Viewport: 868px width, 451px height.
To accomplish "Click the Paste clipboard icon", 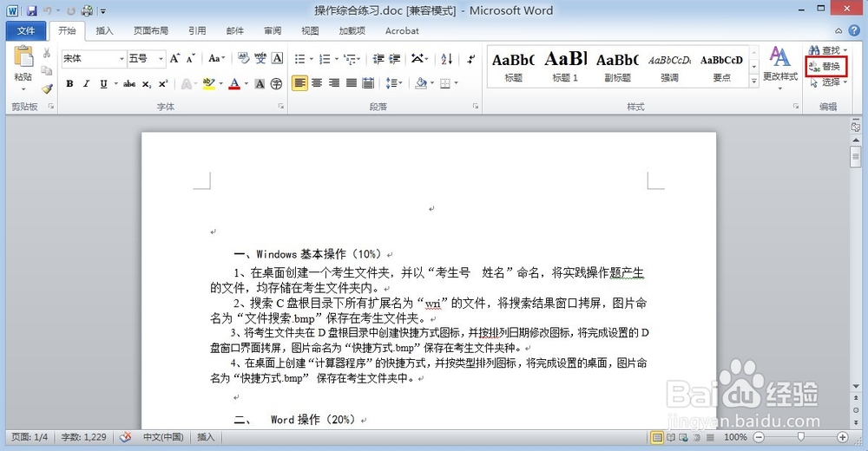I will (23, 57).
